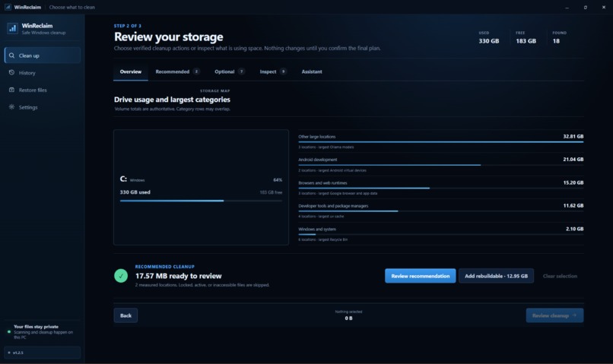Click the 64% drive usage label
The height and width of the screenshot is (364, 613).
(278, 180)
